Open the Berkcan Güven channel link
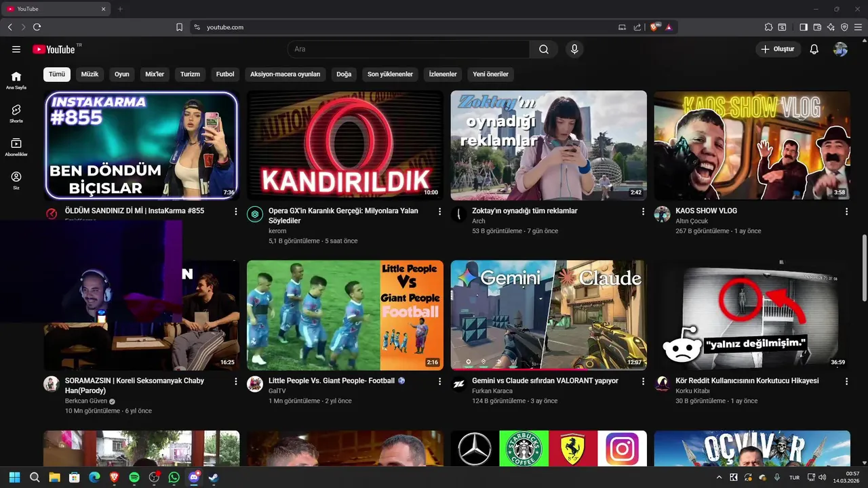868x488 pixels. (86, 401)
